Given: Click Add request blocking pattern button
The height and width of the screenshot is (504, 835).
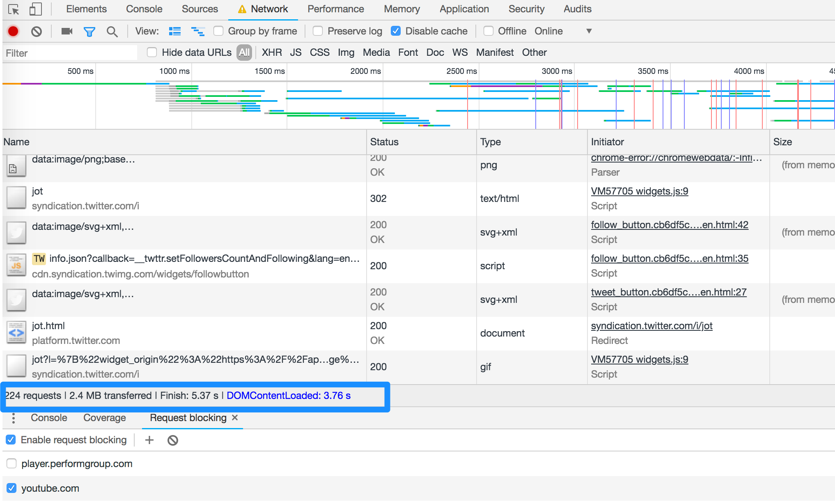Looking at the screenshot, I should (x=150, y=440).
